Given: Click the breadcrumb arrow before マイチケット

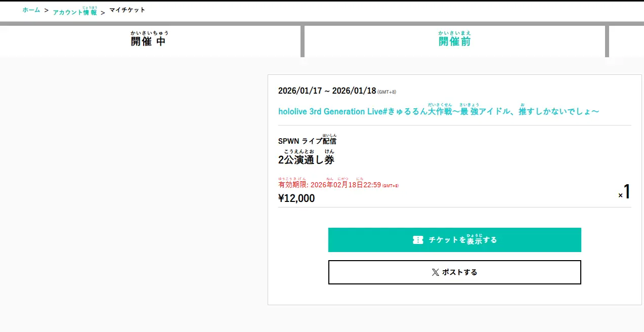Looking at the screenshot, I should click(103, 12).
